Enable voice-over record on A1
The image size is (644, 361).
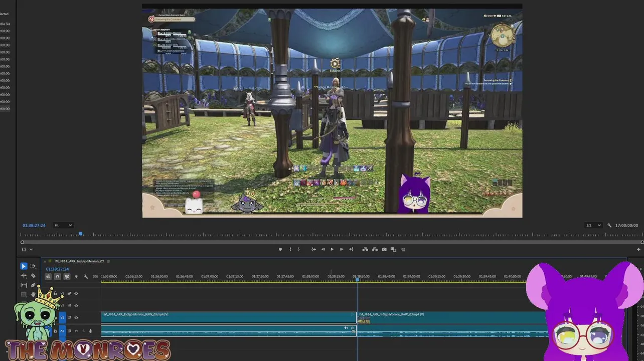(91, 331)
